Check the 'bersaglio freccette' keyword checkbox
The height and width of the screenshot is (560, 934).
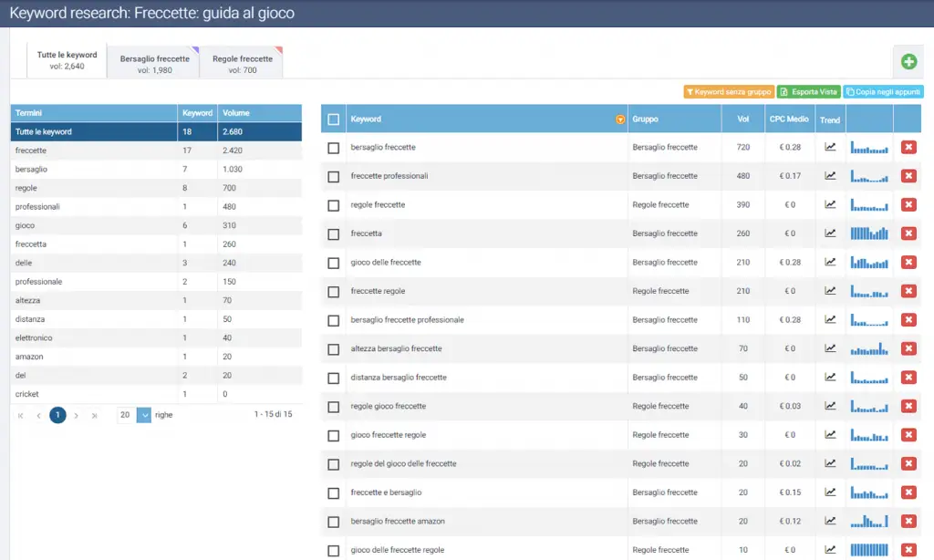[334, 148]
